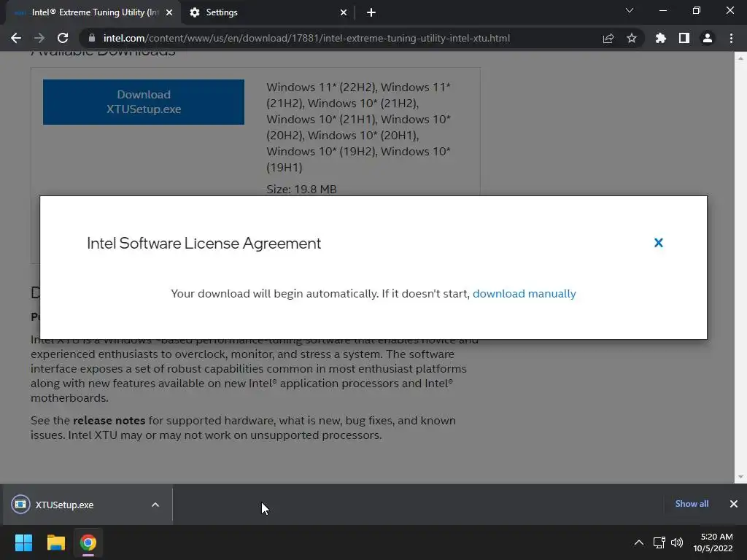Open a new browser tab
Viewport: 747px width, 560px height.
(371, 13)
